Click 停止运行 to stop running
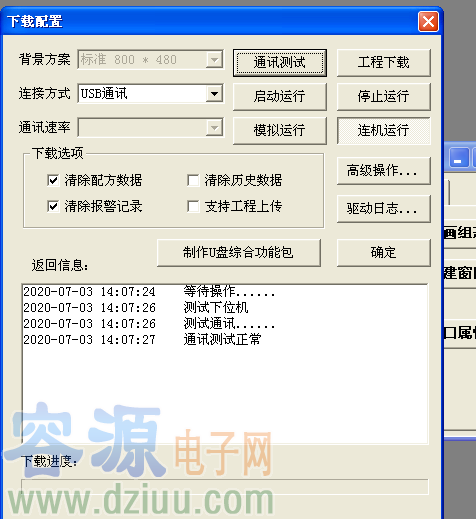The width and height of the screenshot is (476, 519). 384,97
